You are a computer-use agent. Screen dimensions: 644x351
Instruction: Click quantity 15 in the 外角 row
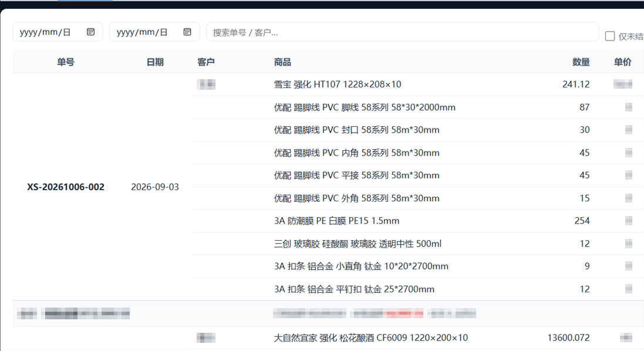point(585,198)
